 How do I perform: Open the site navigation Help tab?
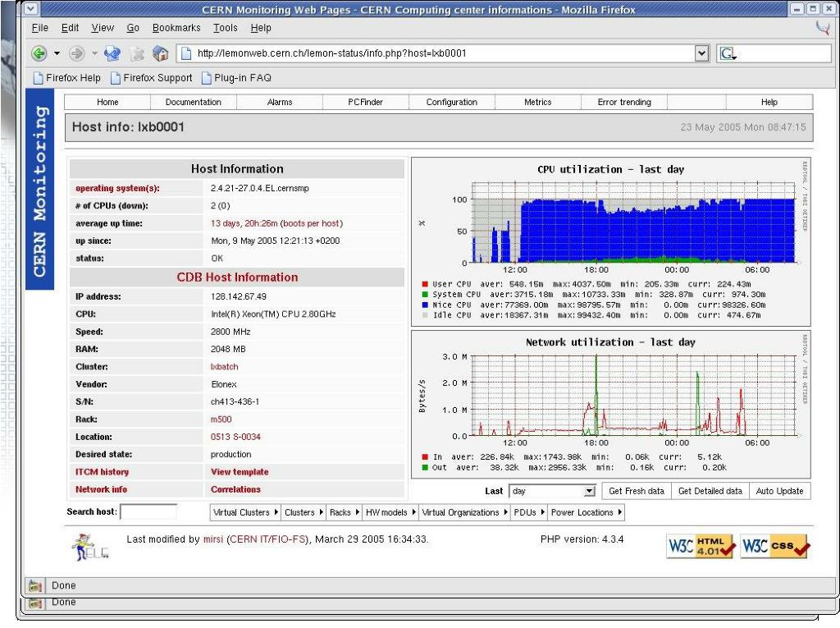(x=769, y=102)
